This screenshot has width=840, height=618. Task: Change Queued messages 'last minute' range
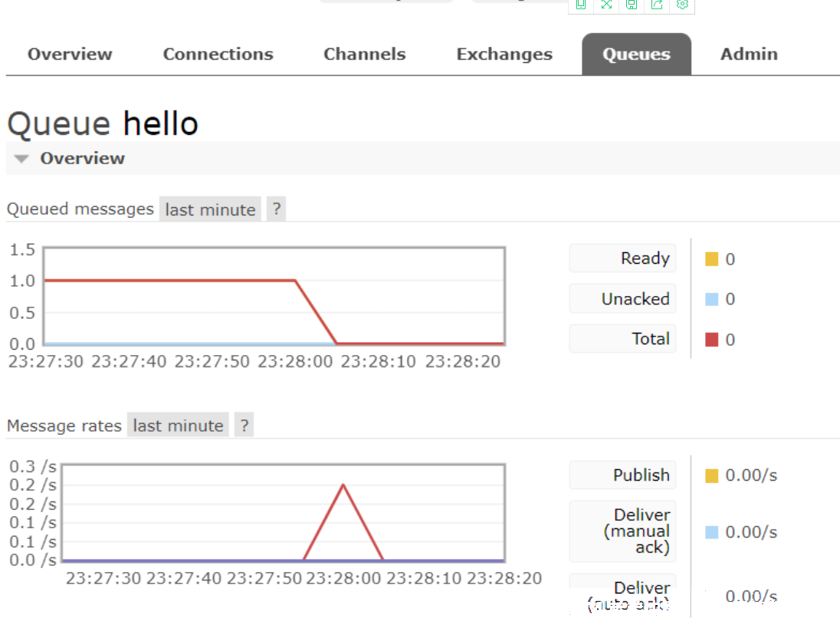pyautogui.click(x=210, y=209)
